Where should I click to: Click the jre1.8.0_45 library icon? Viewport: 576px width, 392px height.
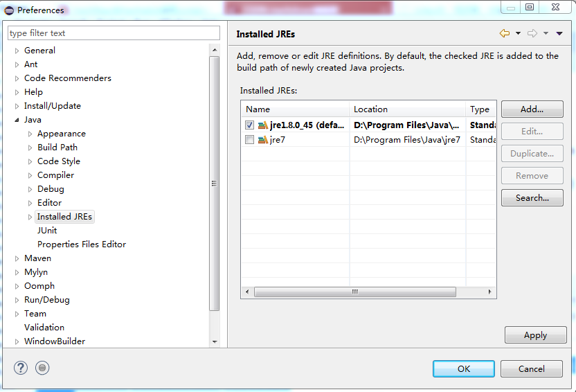pyautogui.click(x=262, y=125)
